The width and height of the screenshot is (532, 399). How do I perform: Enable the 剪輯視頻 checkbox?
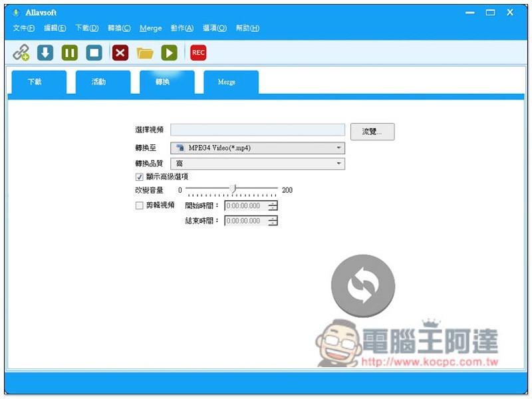pyautogui.click(x=139, y=205)
